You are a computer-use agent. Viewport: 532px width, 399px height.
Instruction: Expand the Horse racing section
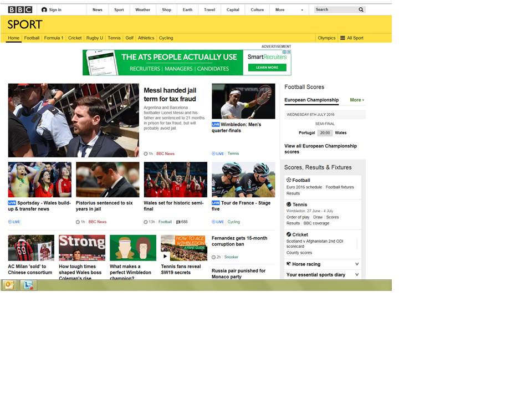click(357, 264)
